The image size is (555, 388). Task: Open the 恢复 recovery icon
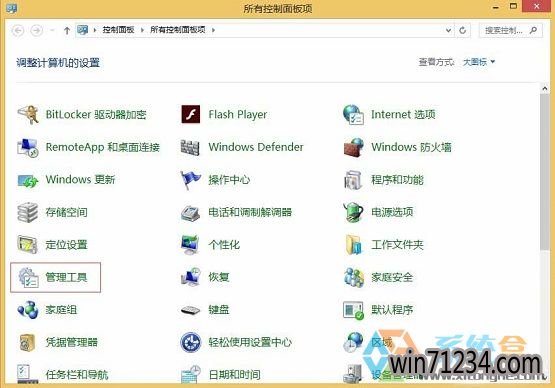tap(190, 277)
